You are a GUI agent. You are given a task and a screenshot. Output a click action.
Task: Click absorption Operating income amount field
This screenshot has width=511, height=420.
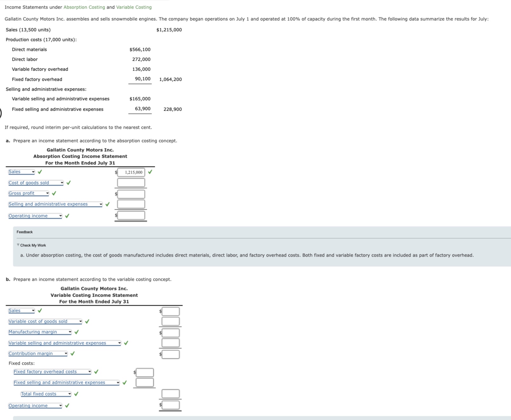coord(131,215)
